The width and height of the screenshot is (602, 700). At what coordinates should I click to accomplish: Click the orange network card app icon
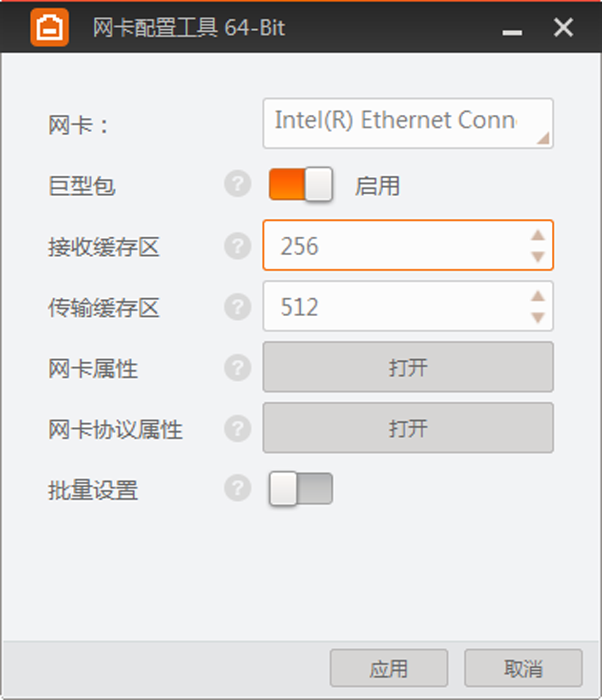point(49,27)
